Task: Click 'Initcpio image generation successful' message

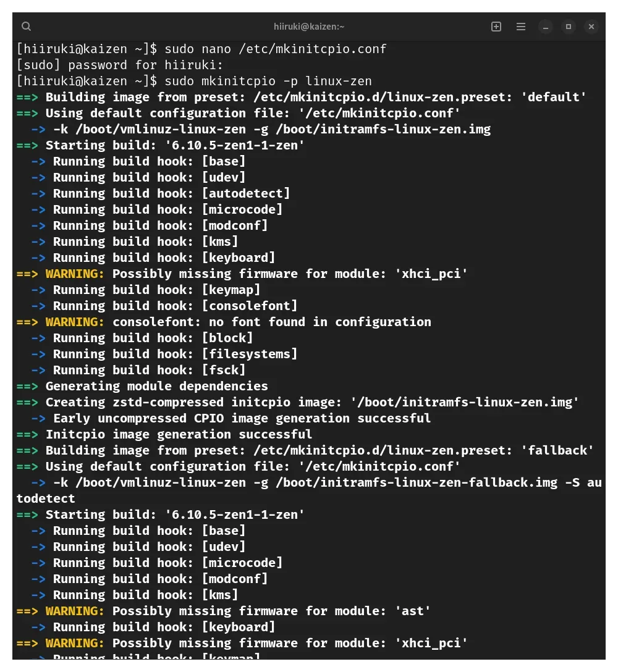Action: point(179,434)
